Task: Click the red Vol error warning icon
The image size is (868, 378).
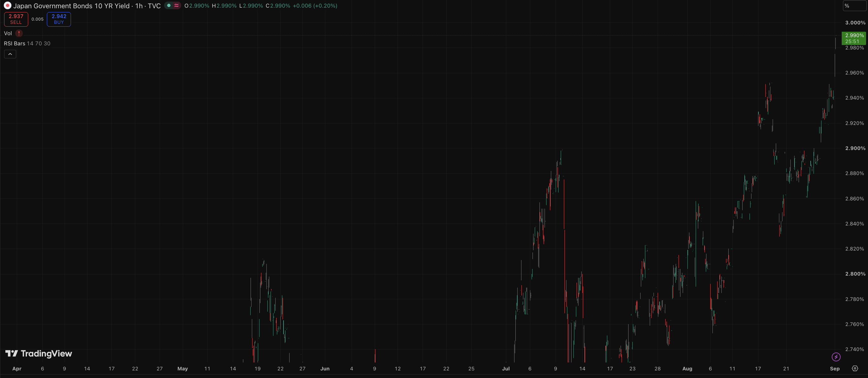Action: [x=19, y=33]
